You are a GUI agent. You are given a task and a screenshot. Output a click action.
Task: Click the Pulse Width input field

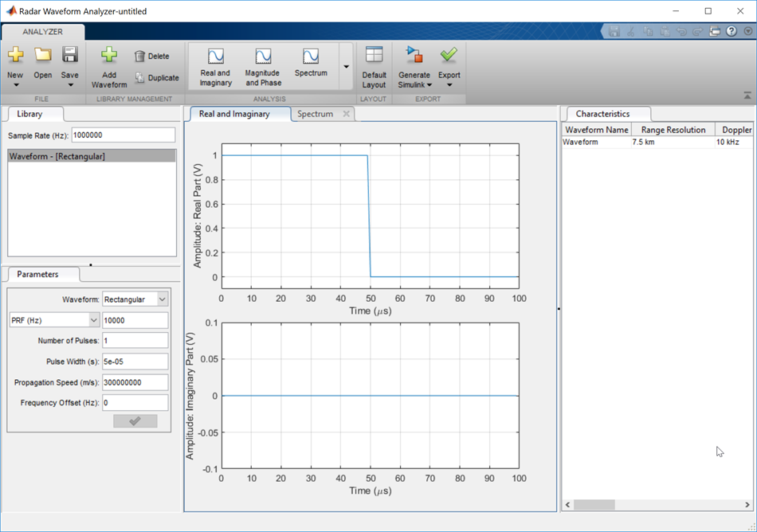tap(135, 362)
